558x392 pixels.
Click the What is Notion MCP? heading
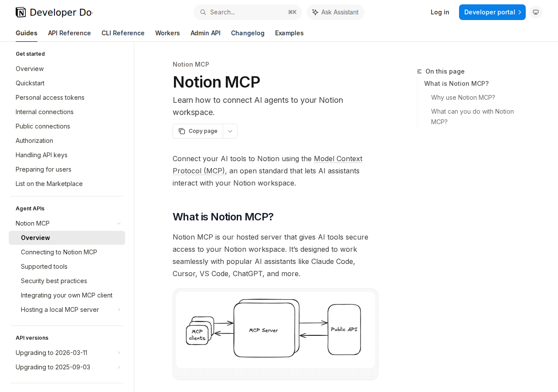(223, 217)
